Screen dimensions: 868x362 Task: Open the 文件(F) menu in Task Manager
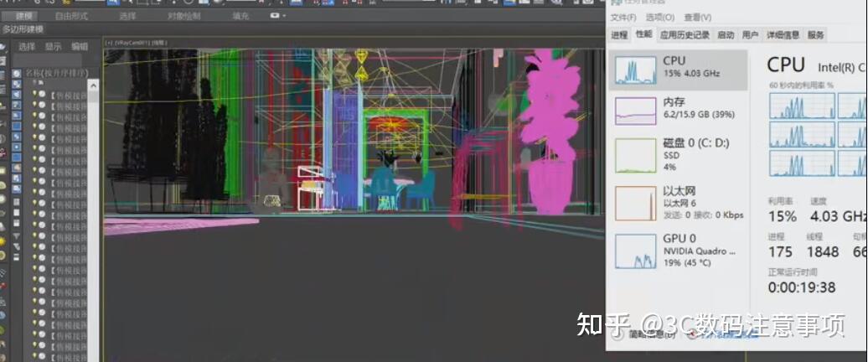click(x=623, y=17)
